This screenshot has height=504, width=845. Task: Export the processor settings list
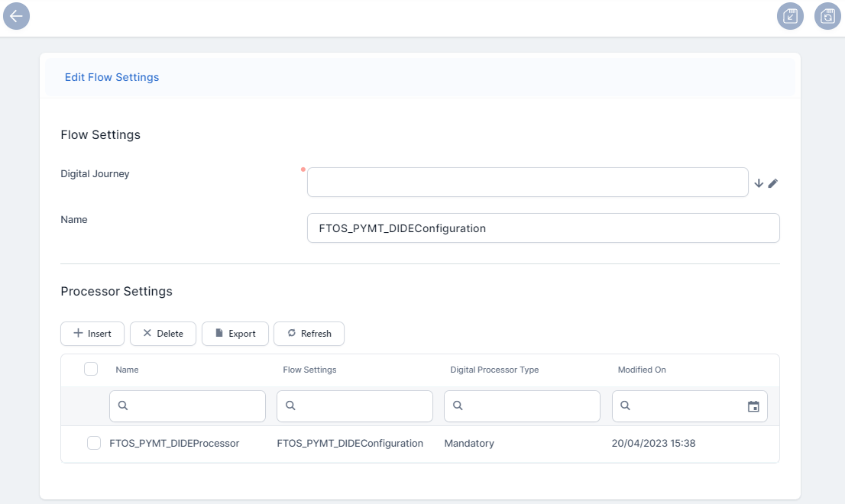pos(235,334)
